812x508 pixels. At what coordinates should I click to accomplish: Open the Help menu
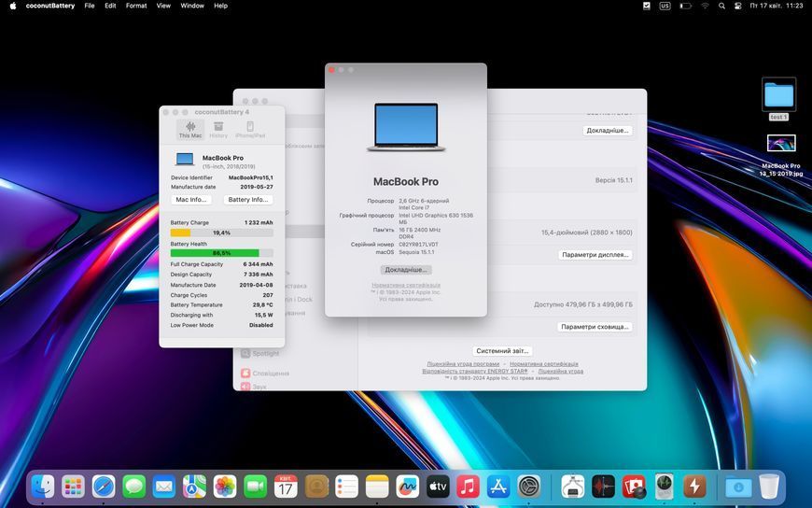(x=220, y=6)
